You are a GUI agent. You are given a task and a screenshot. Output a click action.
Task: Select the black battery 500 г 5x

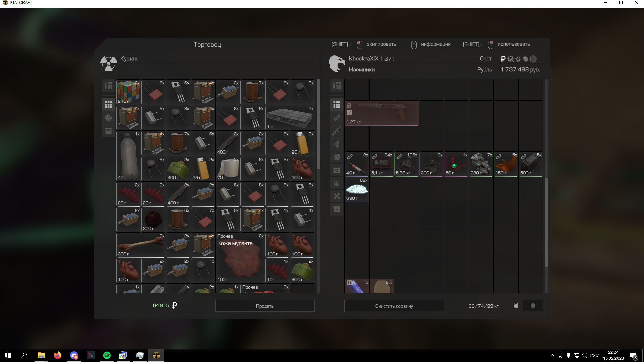pyautogui.click(x=531, y=164)
